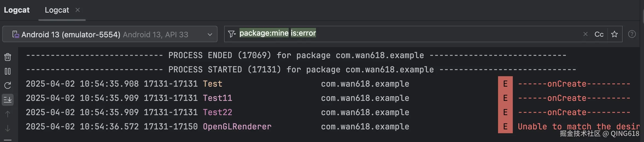Click the Test22 tag log entry
Viewport: 644px width, 142px height.
click(x=217, y=112)
